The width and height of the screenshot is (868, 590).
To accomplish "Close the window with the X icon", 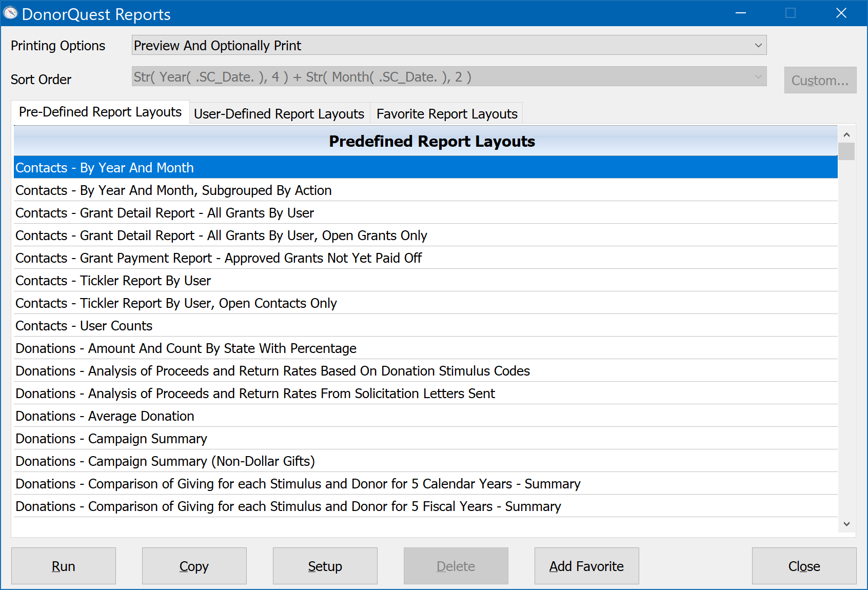I will tap(841, 13).
